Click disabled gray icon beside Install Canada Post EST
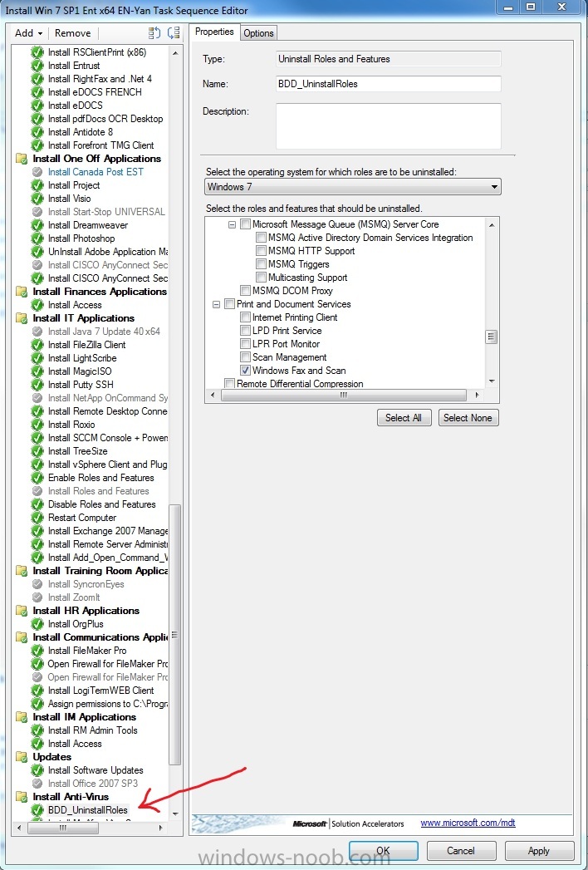588x870 pixels. [37, 172]
